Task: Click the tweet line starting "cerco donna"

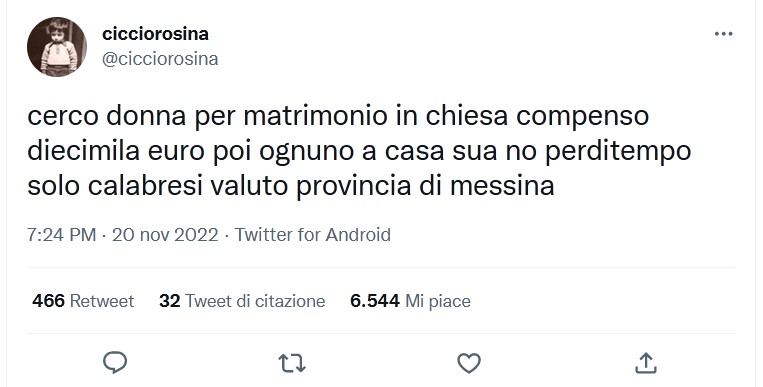Action: pos(338,117)
